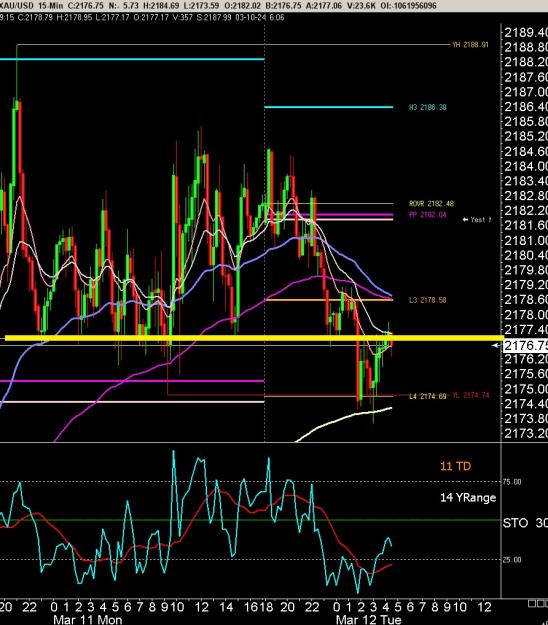The height and width of the screenshot is (625, 548).
Task: Click the PP 2182.04 pivot point label
Action: [428, 215]
